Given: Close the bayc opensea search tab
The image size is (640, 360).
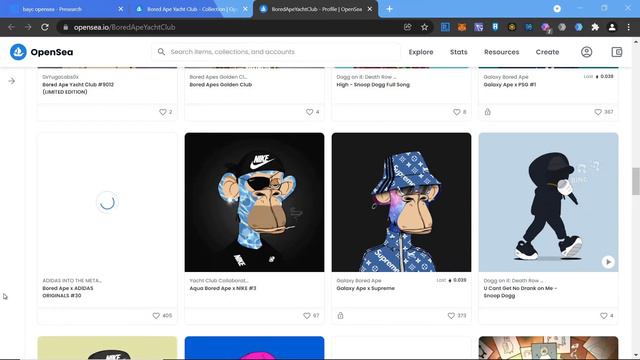Looking at the screenshot, I should tap(121, 9).
